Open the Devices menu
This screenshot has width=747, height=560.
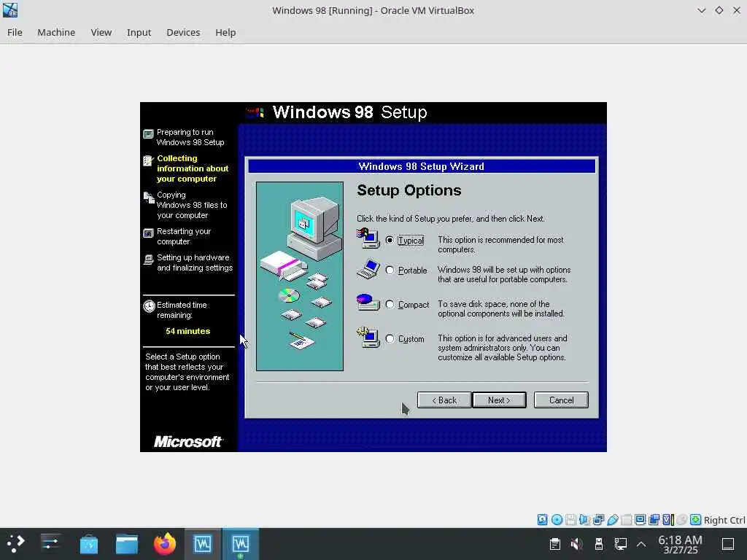pos(183,32)
